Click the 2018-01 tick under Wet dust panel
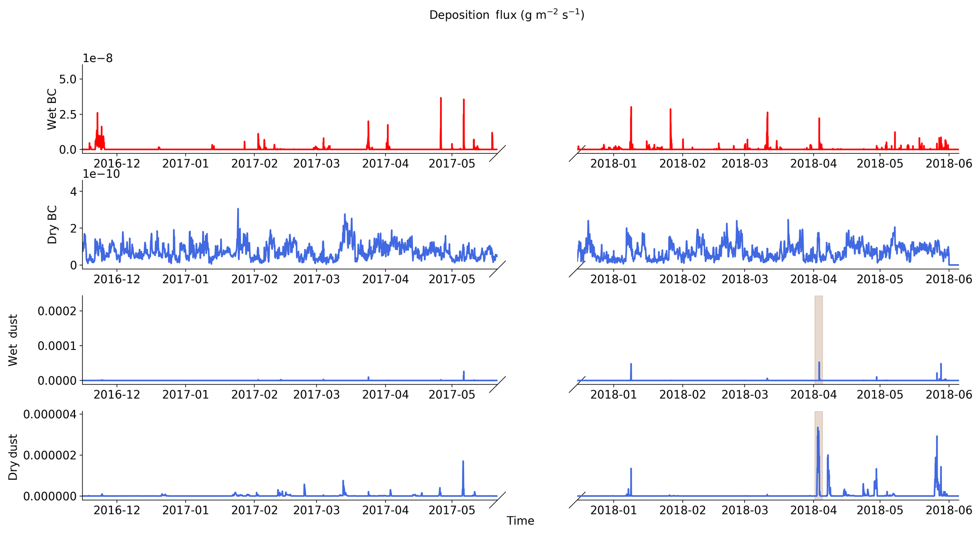The width and height of the screenshot is (980, 533). 614,395
